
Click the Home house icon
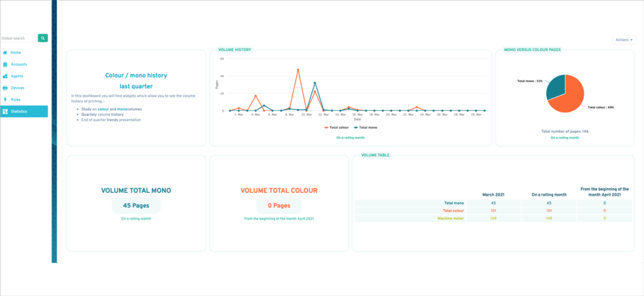pyautogui.click(x=5, y=53)
